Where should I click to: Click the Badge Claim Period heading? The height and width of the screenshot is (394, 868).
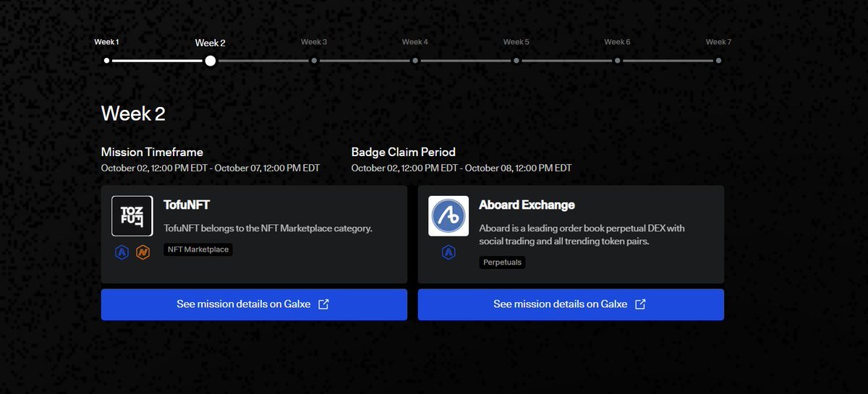(x=404, y=152)
